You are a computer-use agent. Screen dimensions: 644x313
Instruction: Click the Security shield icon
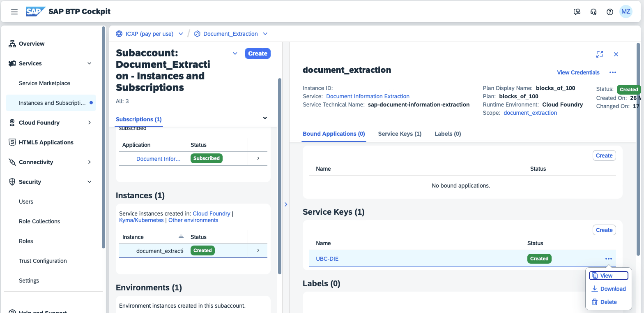click(x=12, y=182)
